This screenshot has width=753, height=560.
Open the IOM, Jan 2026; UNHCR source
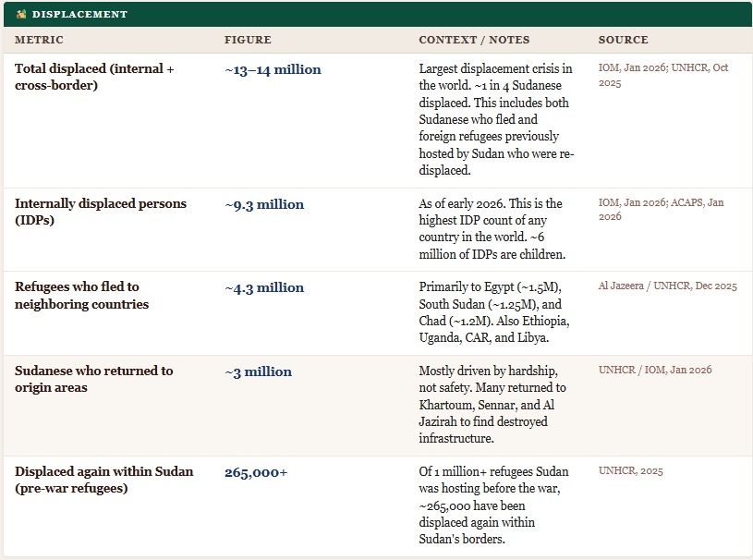point(662,76)
